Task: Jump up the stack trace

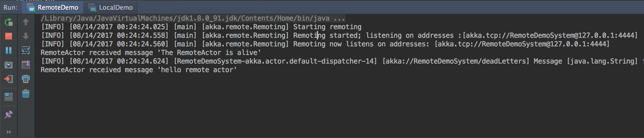Action: pos(26,22)
